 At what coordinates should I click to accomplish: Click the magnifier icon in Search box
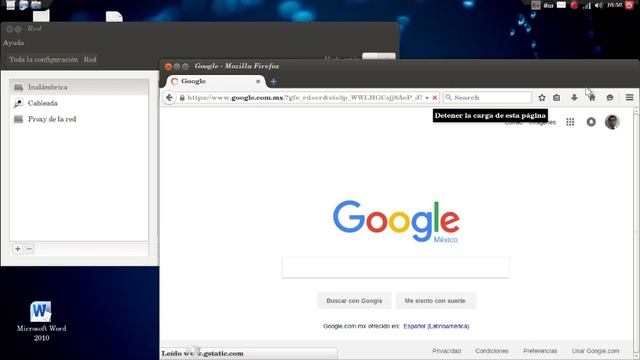[x=448, y=98]
